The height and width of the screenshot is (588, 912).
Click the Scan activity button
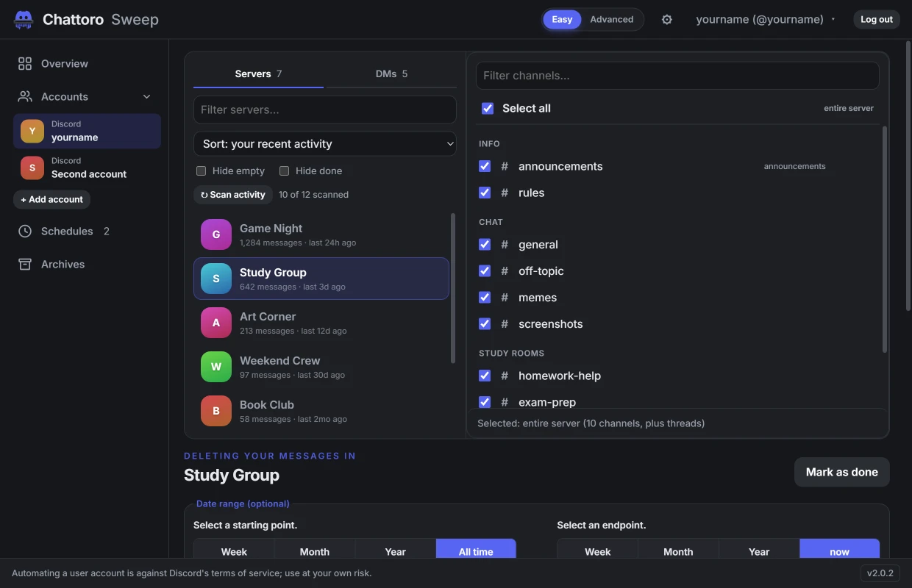tap(233, 195)
